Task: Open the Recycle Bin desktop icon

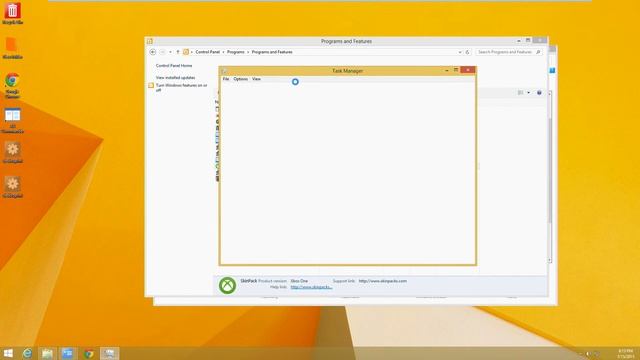Action: [12, 13]
